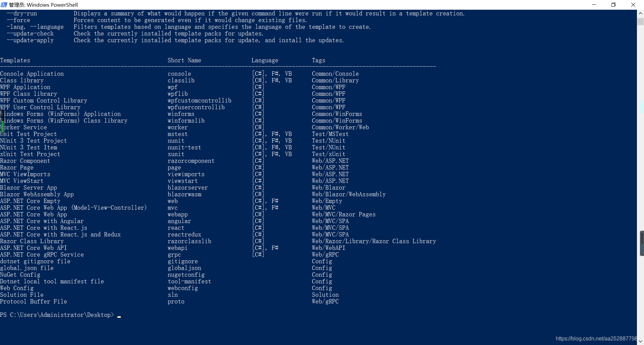The height and width of the screenshot is (345, 644).
Task: Click the 'wpfusercontrollib' short name
Action: 196,107
